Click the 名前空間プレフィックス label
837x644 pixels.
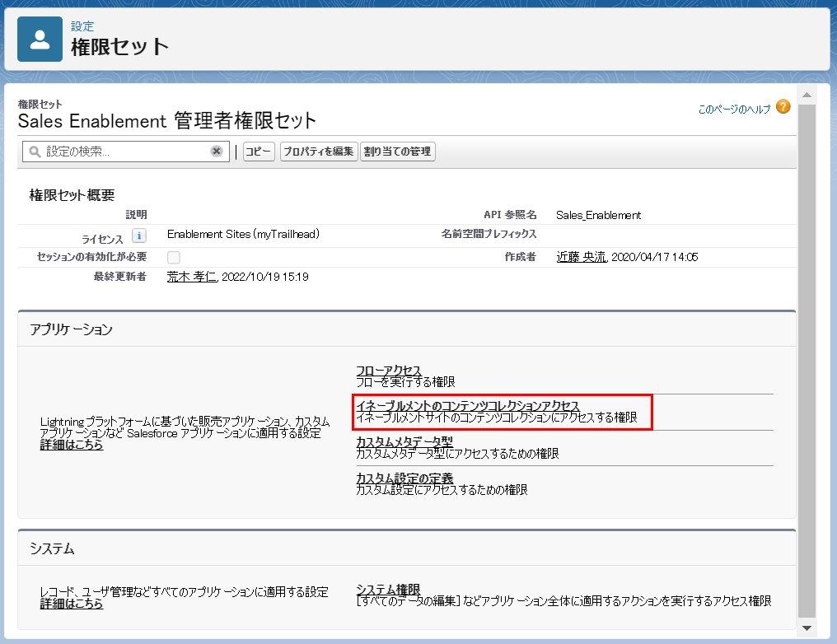pos(489,234)
